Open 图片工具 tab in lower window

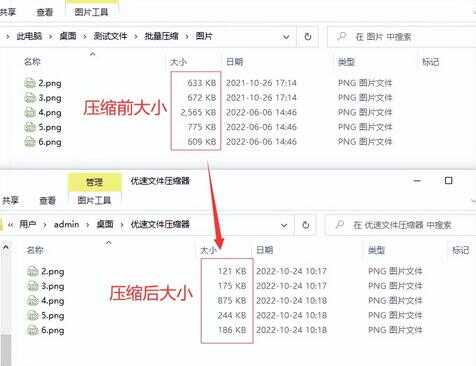coord(94,200)
